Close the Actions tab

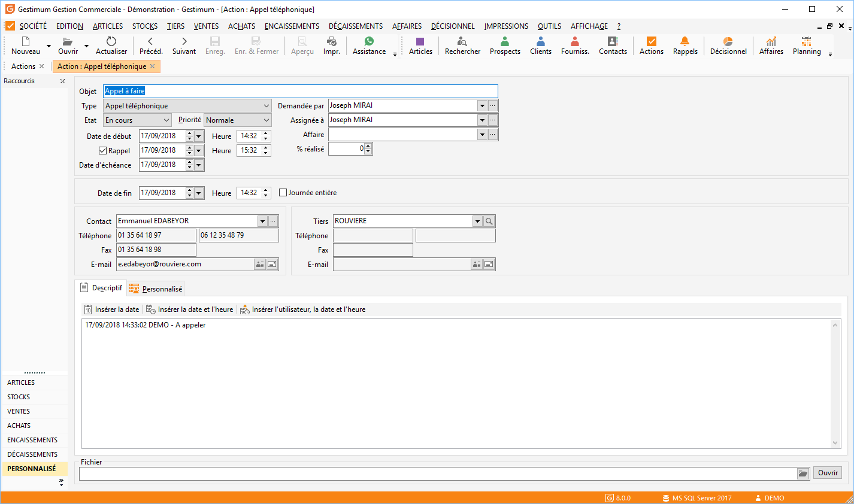(x=41, y=66)
